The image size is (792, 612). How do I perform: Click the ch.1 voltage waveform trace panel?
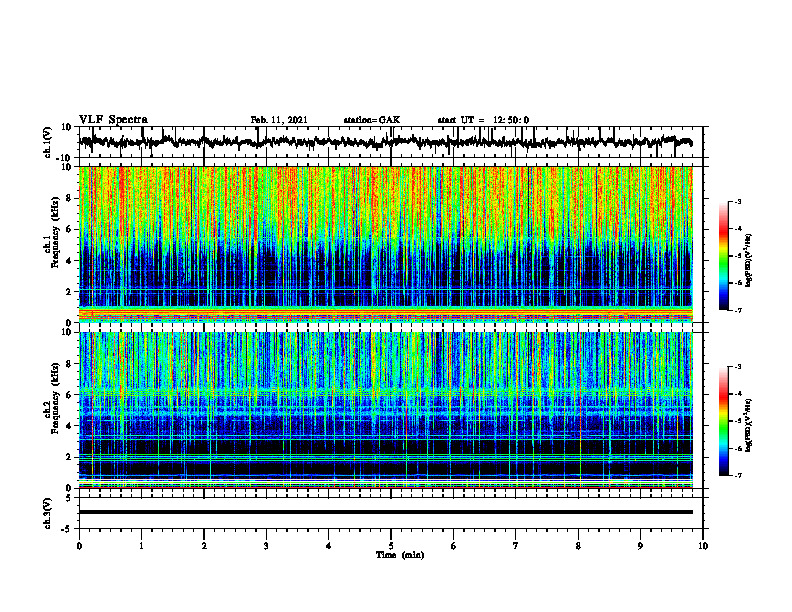click(391, 142)
